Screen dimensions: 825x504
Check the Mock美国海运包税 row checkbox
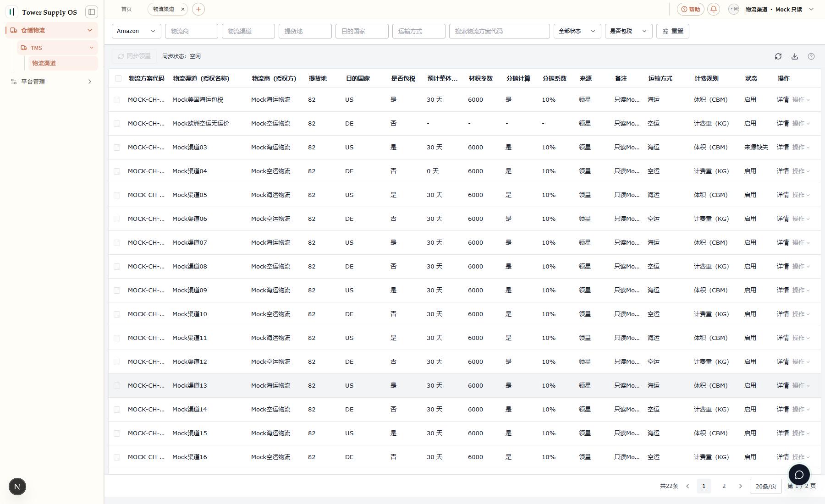[117, 100]
